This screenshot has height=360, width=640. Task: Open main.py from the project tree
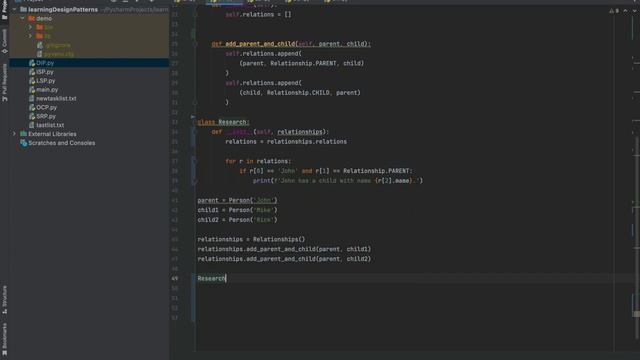(47, 90)
